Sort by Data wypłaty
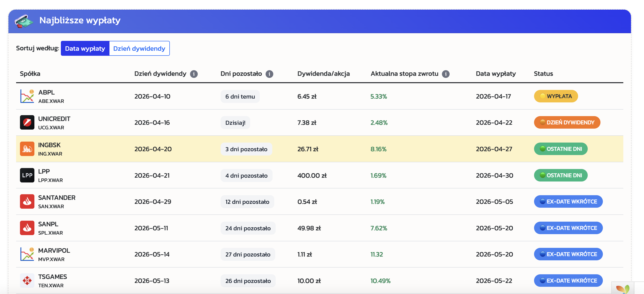This screenshot has height=294, width=644. click(85, 49)
